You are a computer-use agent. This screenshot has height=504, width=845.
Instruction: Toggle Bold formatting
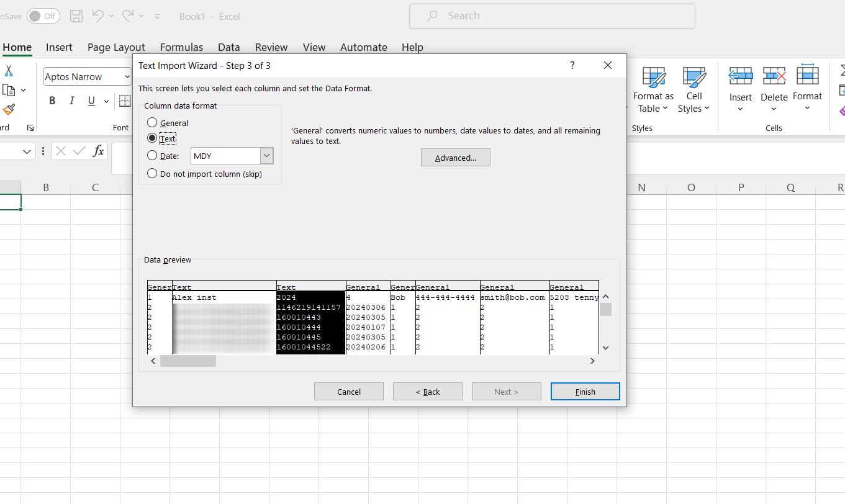pos(52,101)
